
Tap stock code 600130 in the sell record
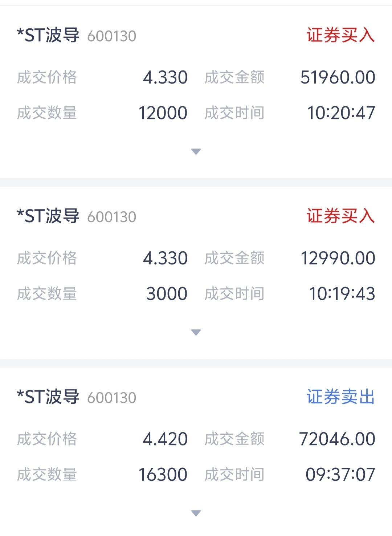pyautogui.click(x=112, y=398)
